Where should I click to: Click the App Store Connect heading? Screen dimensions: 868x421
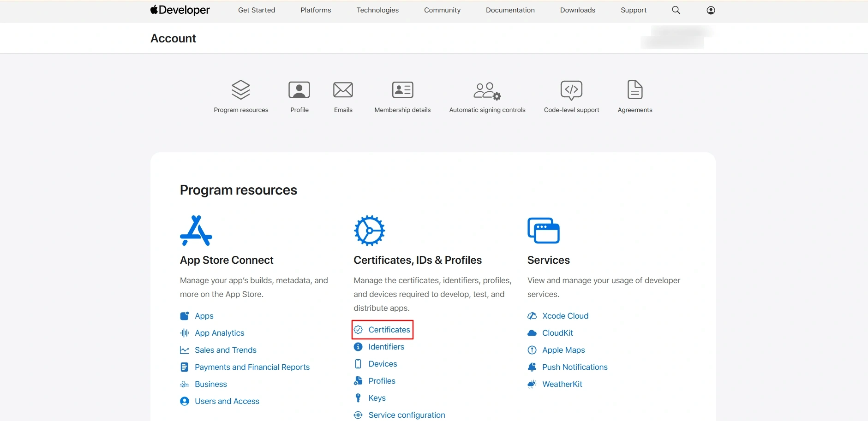point(227,260)
